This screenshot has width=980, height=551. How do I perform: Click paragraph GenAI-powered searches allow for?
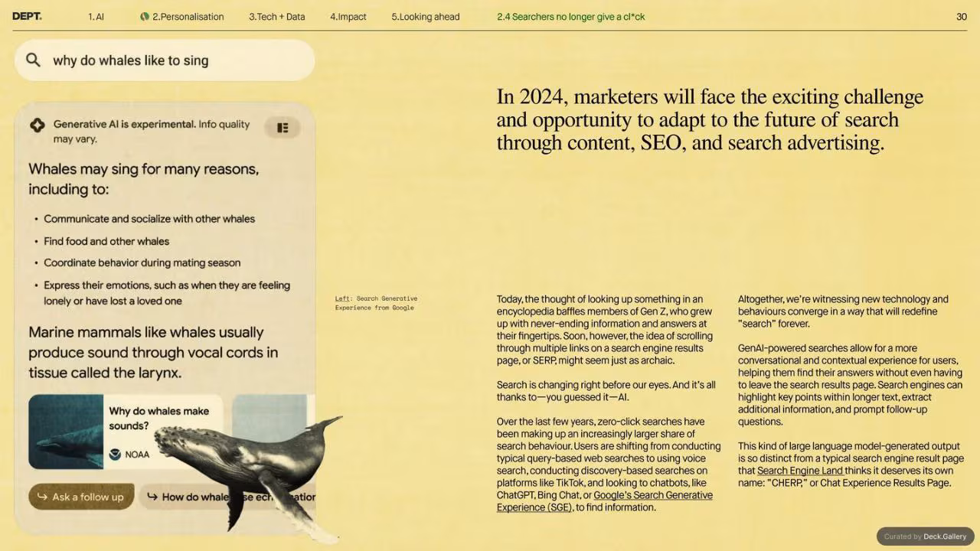pyautogui.click(x=850, y=385)
